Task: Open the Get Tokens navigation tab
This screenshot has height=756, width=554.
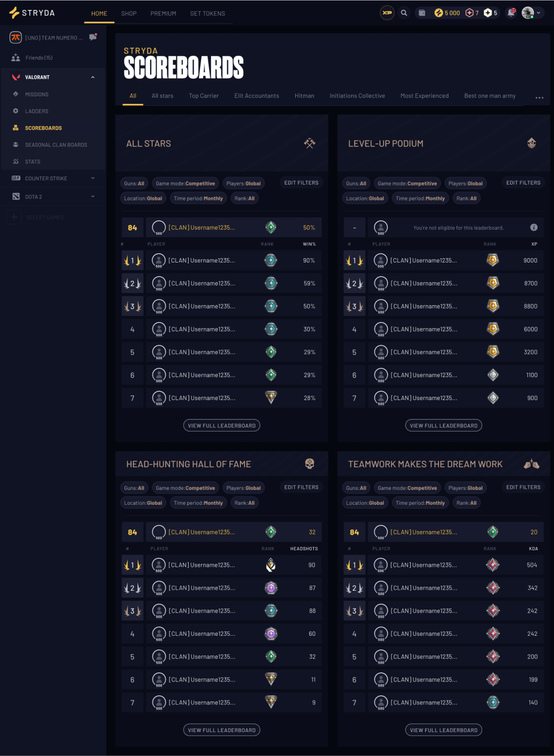Action: (x=208, y=14)
